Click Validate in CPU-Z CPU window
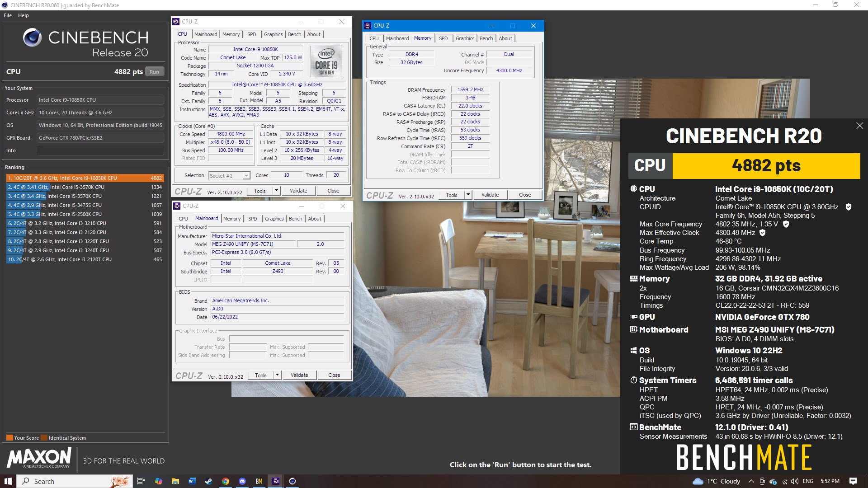 coord(298,191)
